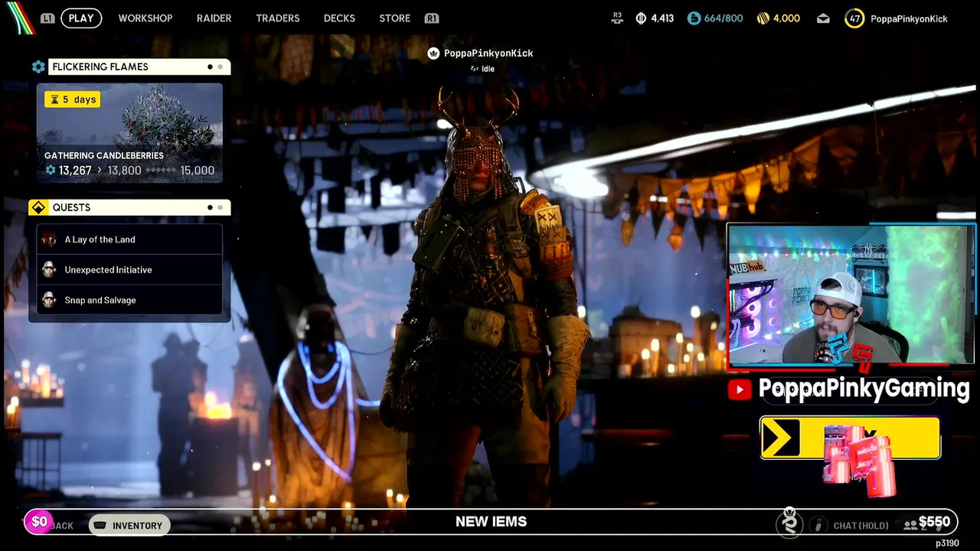Open the INVENTORY button
Screen dimensions: 980x551
[x=129, y=525]
